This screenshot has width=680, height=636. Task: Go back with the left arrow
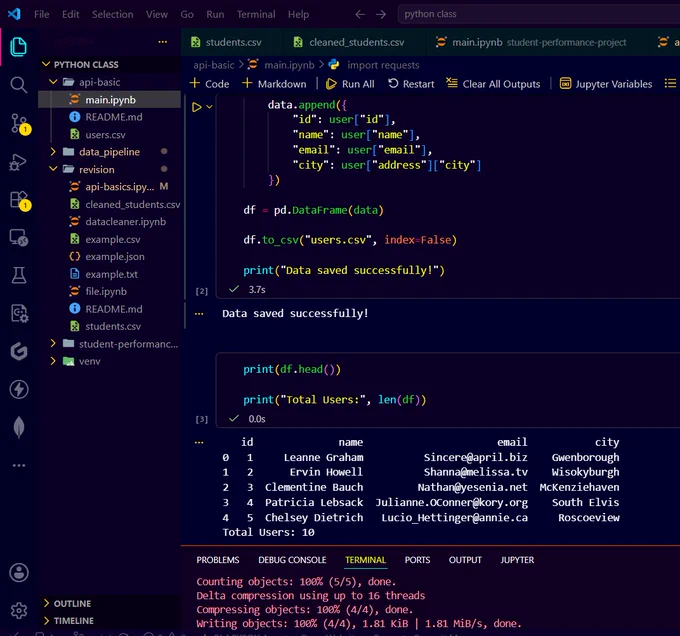coord(360,14)
